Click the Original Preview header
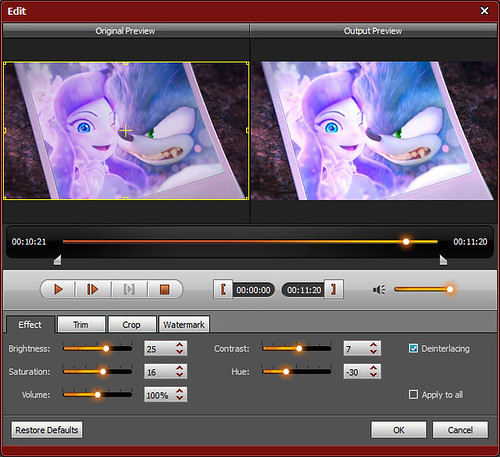500x457 pixels. (x=125, y=31)
